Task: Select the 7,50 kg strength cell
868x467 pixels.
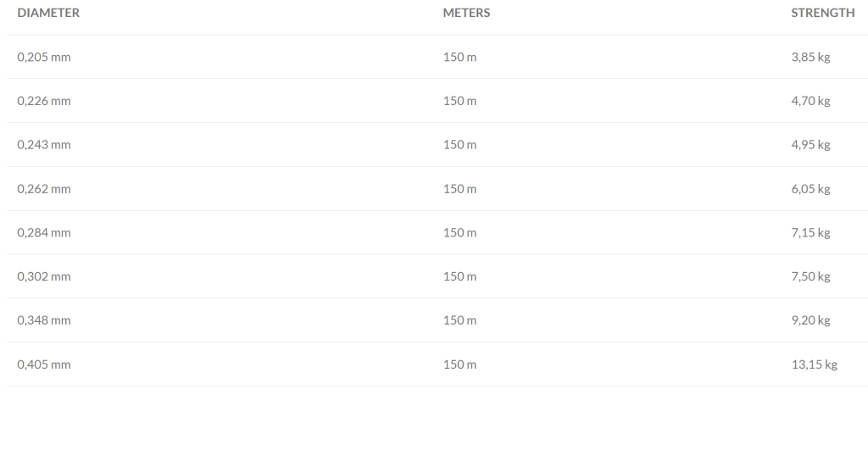Action: click(x=810, y=276)
